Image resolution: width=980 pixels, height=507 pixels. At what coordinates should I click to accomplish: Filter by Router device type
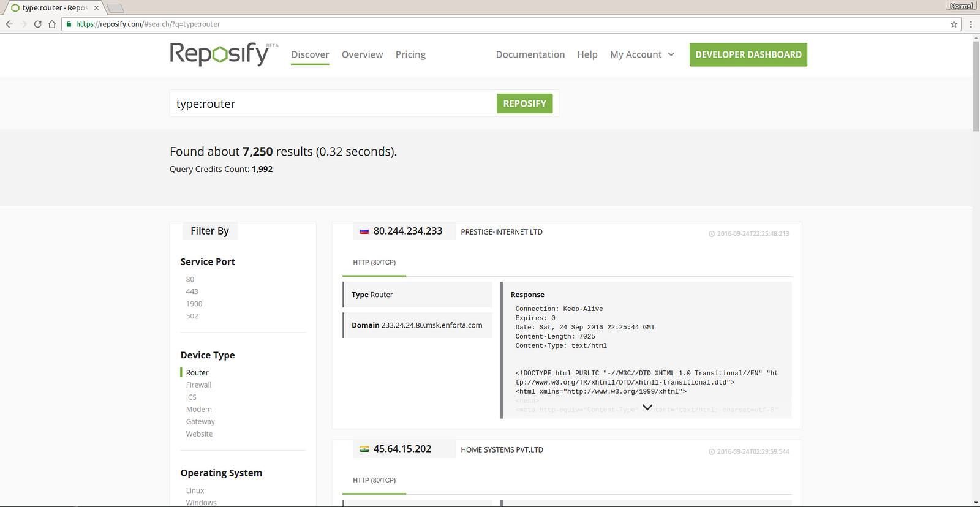(197, 372)
